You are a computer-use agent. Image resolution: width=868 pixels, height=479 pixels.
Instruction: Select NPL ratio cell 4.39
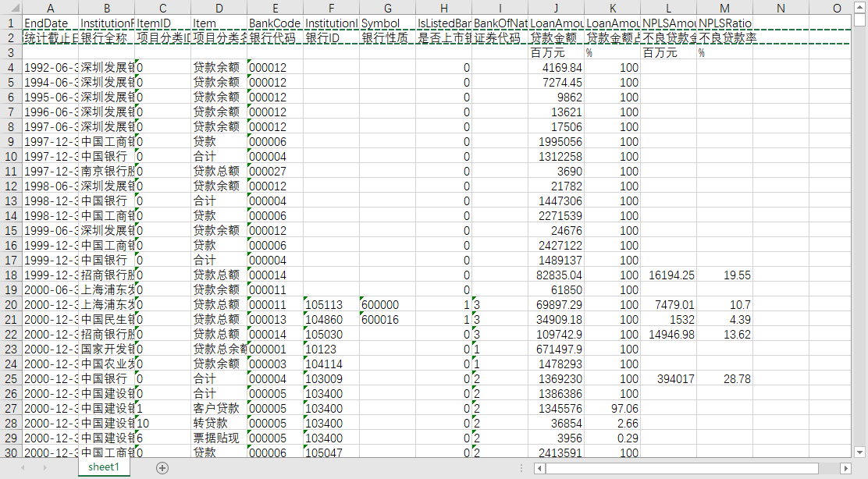click(724, 320)
